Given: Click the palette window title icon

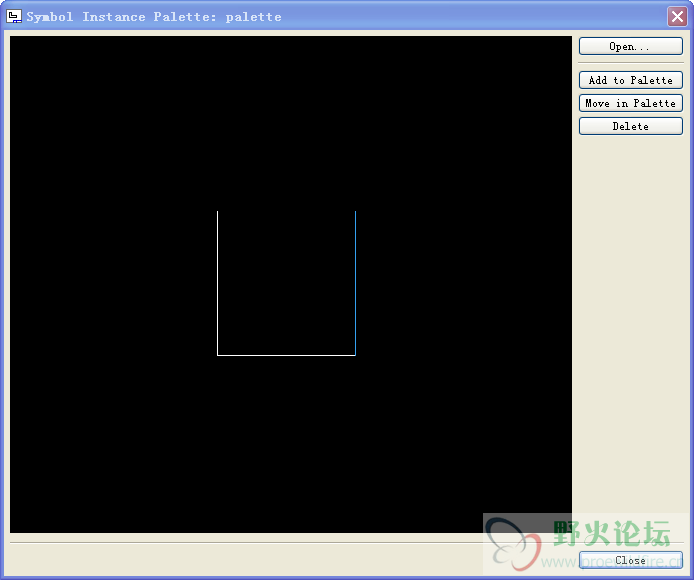Looking at the screenshot, I should coord(14,16).
